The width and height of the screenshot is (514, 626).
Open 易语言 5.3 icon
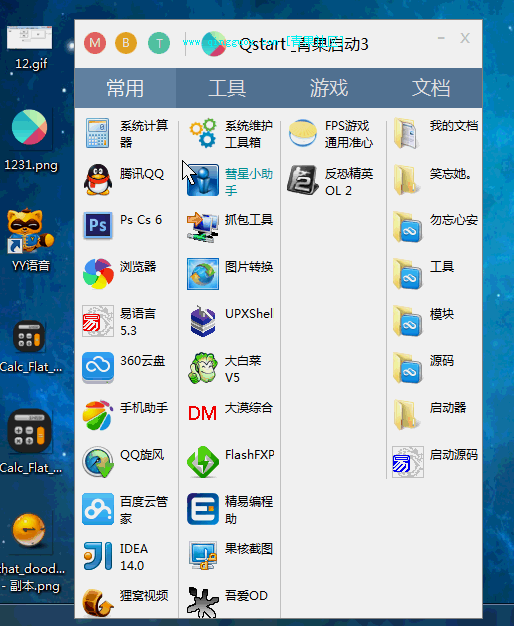click(98, 321)
